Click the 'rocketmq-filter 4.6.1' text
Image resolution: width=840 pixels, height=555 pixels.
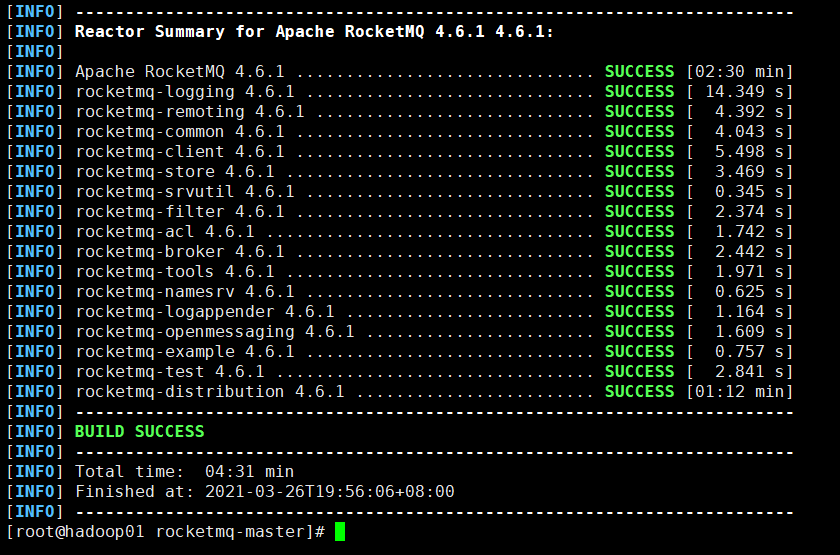(179, 212)
